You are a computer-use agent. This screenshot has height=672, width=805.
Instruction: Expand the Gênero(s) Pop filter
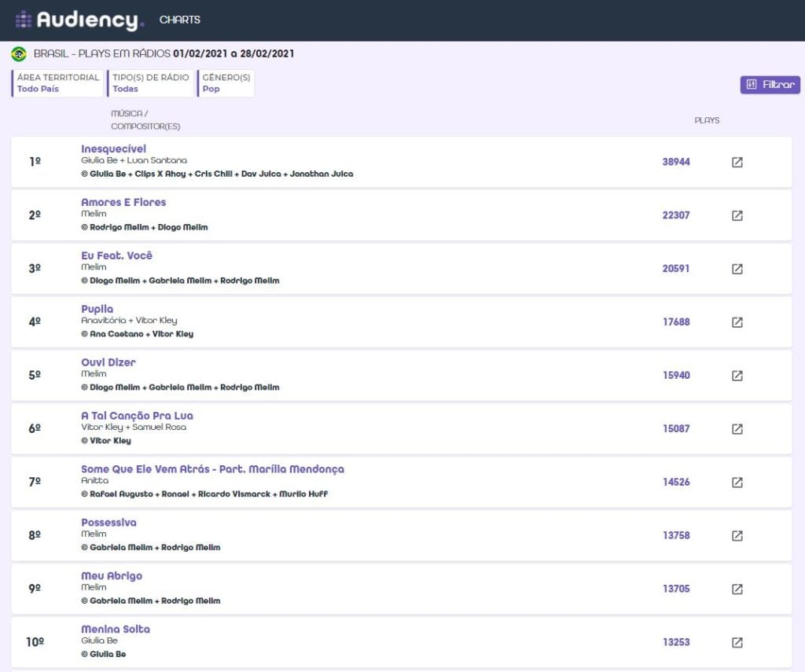[226, 83]
